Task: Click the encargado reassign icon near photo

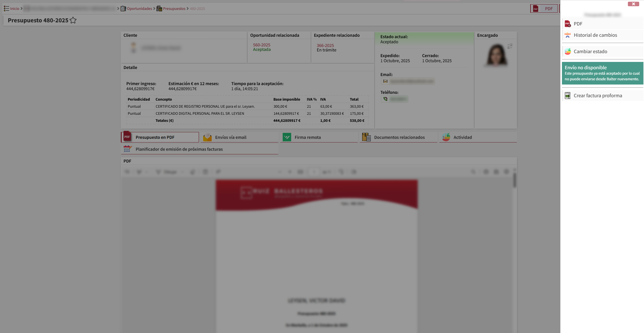Action: point(510,46)
